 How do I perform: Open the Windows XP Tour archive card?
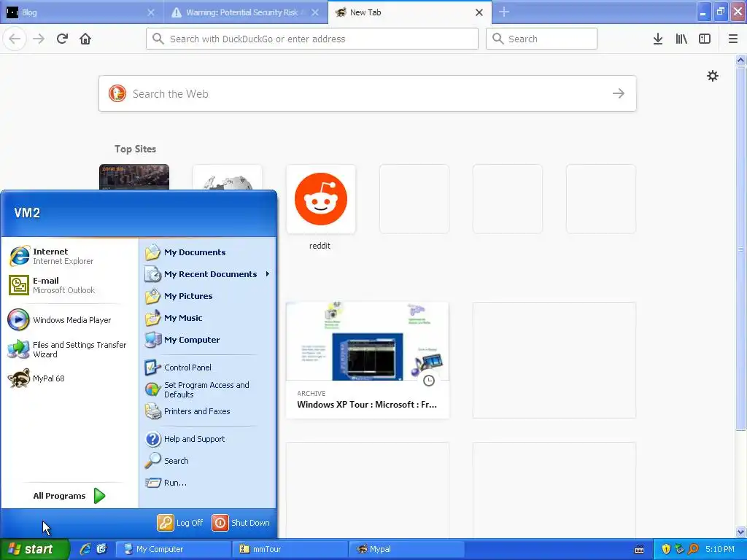pos(368,360)
